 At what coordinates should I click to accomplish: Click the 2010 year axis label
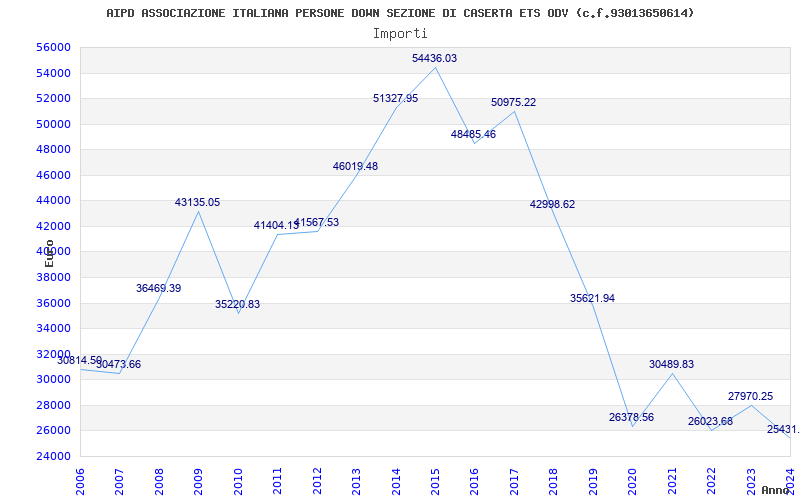(238, 482)
